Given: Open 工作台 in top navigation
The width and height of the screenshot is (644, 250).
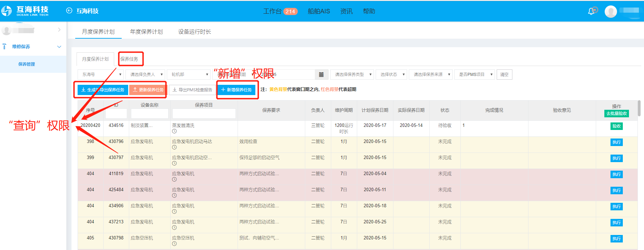Looking at the screenshot, I should (x=272, y=11).
